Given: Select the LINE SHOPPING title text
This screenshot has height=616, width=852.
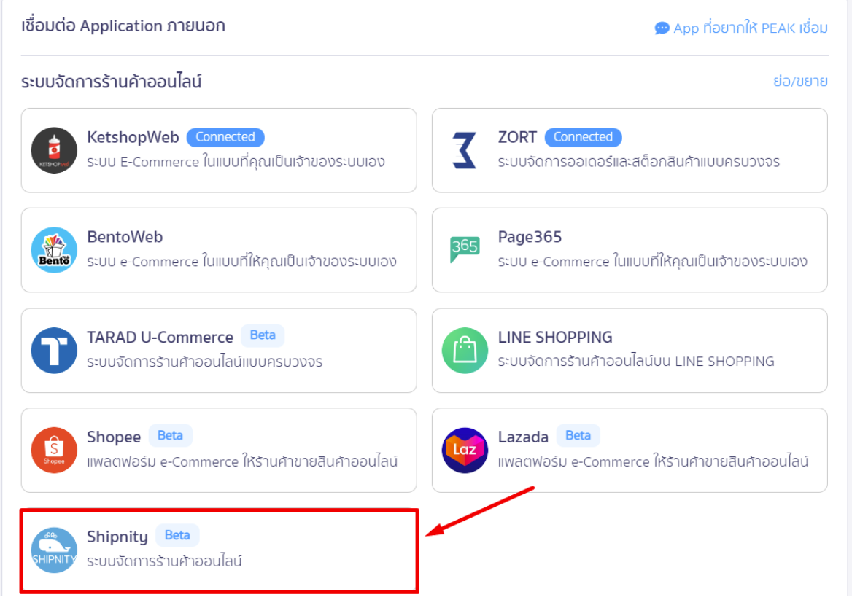Looking at the screenshot, I should click(555, 338).
